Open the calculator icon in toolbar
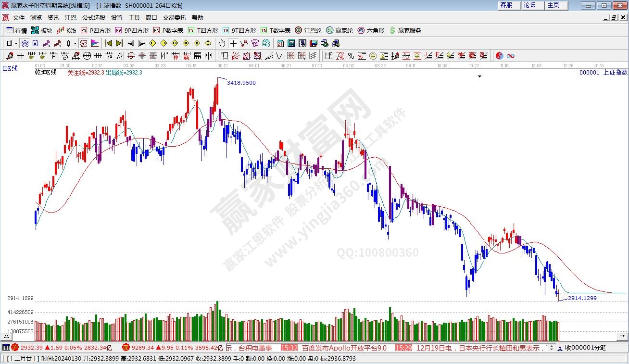Image resolution: width=629 pixels, height=364 pixels. point(291,43)
